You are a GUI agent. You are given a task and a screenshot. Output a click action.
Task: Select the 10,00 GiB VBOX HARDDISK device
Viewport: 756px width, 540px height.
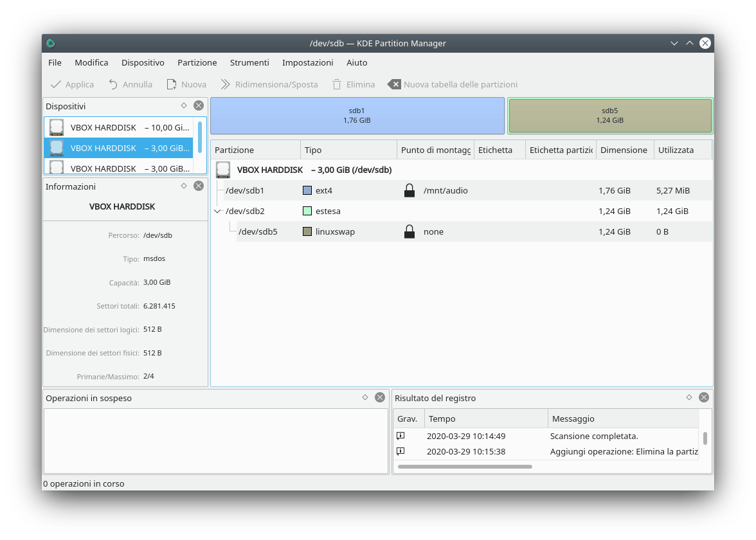(119, 127)
